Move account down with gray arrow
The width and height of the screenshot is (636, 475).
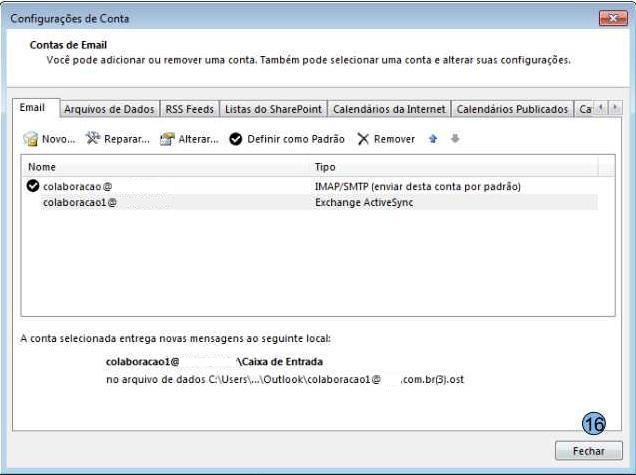(x=455, y=139)
